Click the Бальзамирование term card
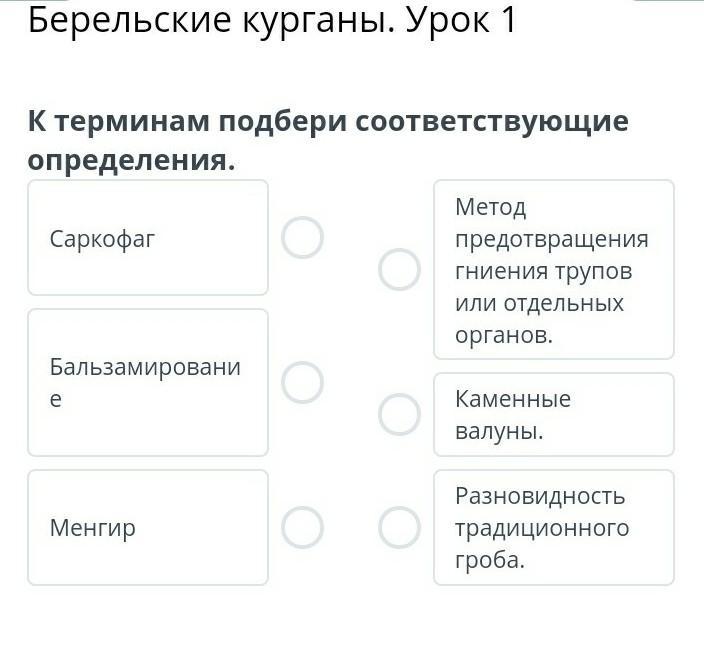This screenshot has height=651, width=704. pyautogui.click(x=148, y=382)
